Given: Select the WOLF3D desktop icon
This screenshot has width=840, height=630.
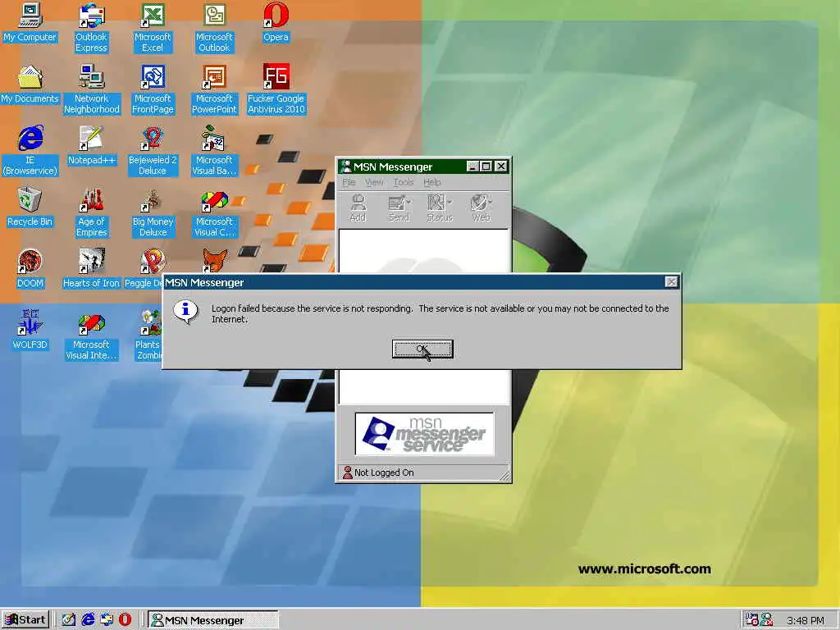Looking at the screenshot, I should (30, 330).
